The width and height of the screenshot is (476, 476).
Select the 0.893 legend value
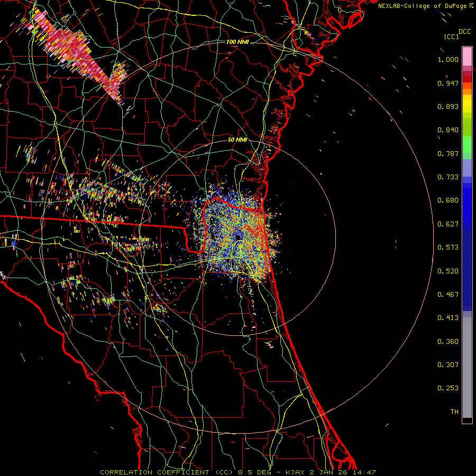(x=448, y=106)
